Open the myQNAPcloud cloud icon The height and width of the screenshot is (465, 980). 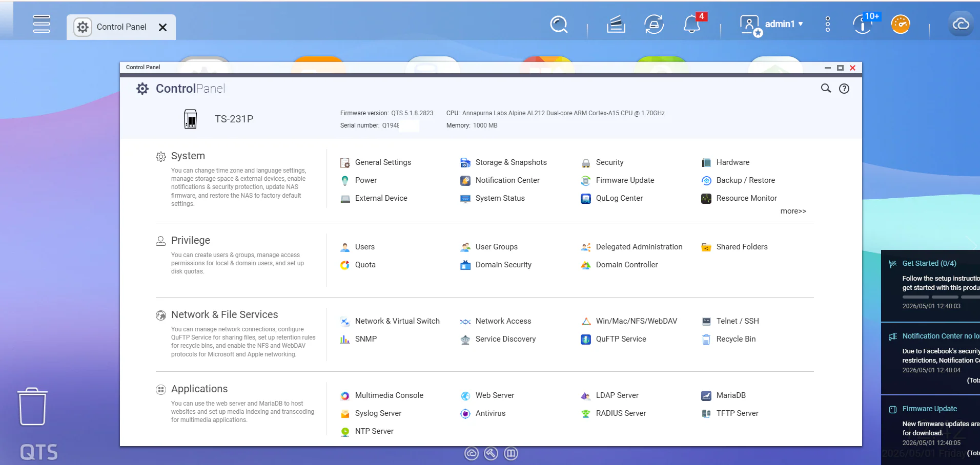(x=961, y=24)
